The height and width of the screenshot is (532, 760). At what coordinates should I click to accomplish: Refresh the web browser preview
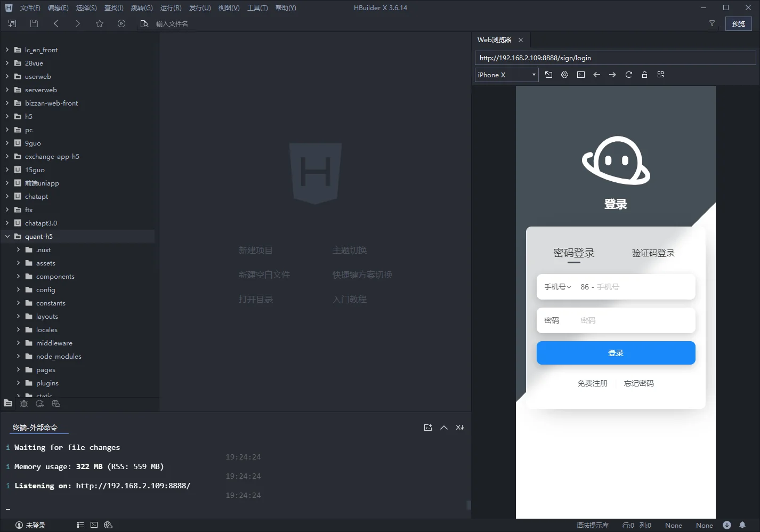(629, 75)
